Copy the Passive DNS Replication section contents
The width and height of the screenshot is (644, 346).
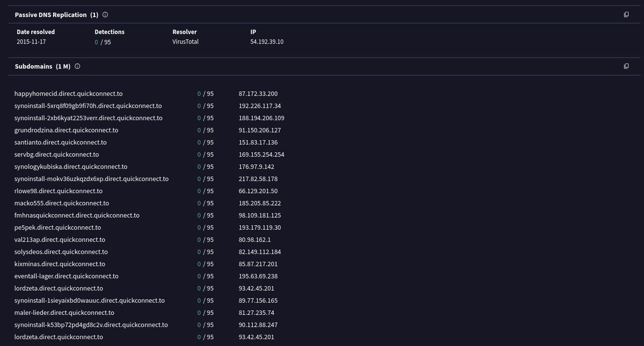tap(626, 15)
